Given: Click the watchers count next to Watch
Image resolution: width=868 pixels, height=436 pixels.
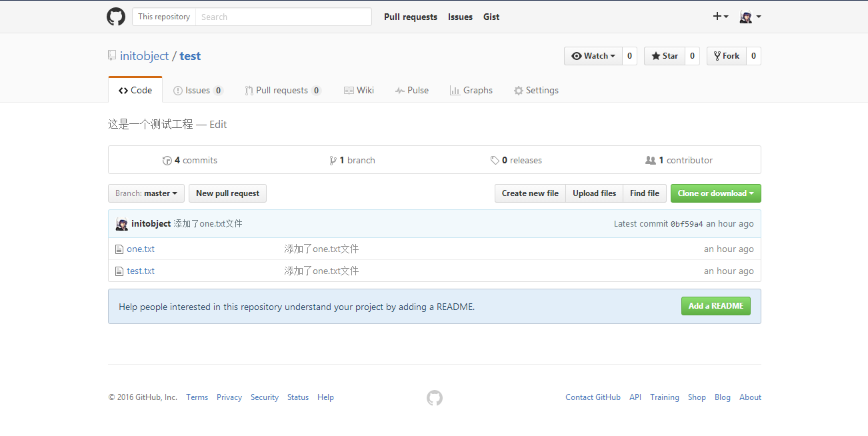Looking at the screenshot, I should click(x=629, y=56).
